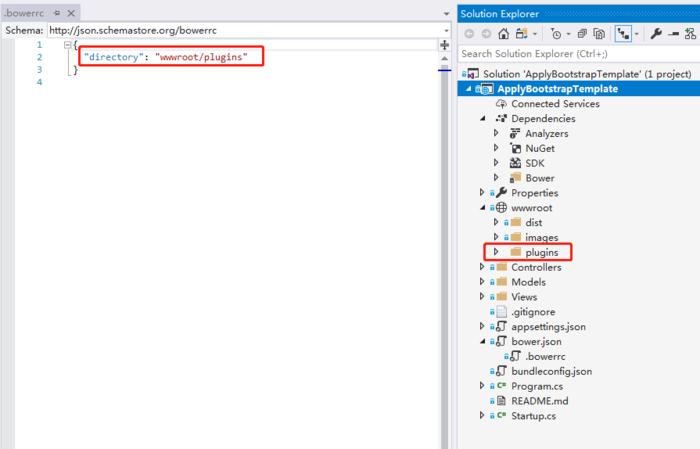700x449 pixels.
Task: Click the editor scrollbar up arrow
Action: [445, 58]
